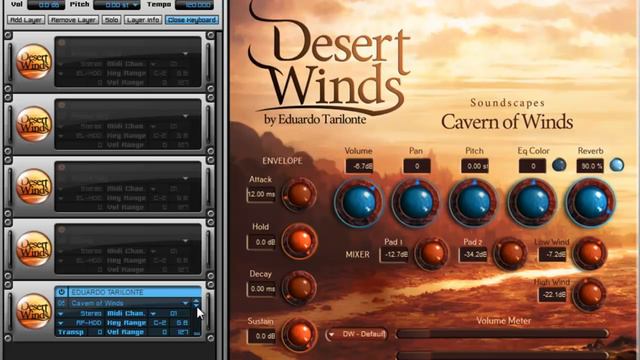Viewport: 640px width, 360px height.
Task: Open the master Pitch dropdown in the top bar
Action: 135,5
